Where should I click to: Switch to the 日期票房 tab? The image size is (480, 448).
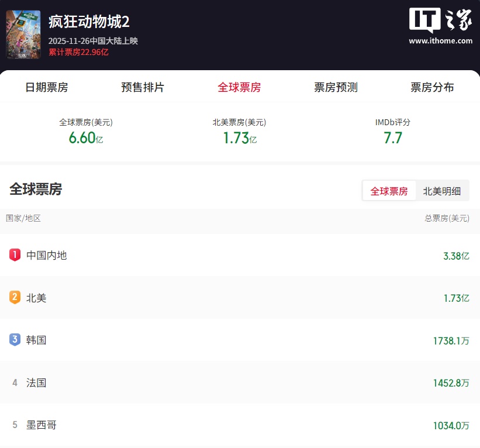tap(47, 88)
